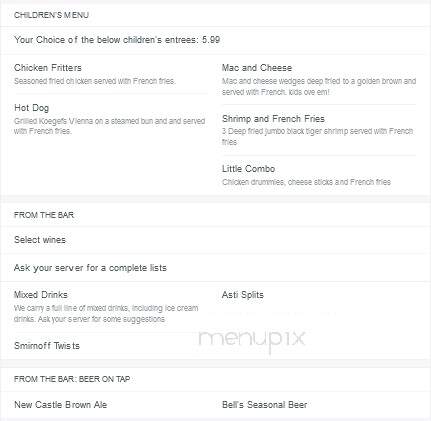Choose the Smirnoff Twists item

(47, 346)
